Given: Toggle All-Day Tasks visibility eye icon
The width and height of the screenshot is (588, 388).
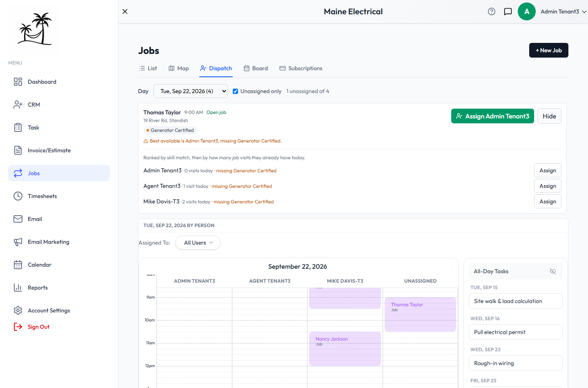Looking at the screenshot, I should [x=553, y=271].
